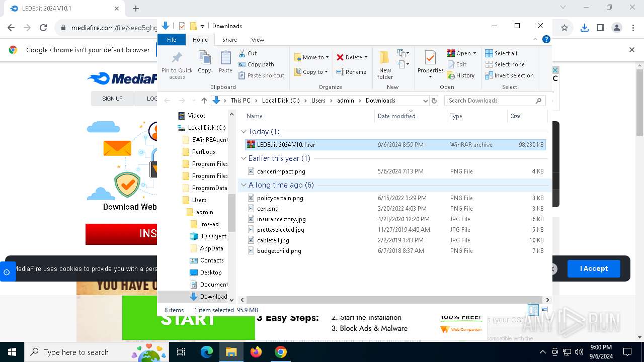Click the Copy icon in the Clipboard group
This screenshot has width=644, height=362.
tap(204, 58)
